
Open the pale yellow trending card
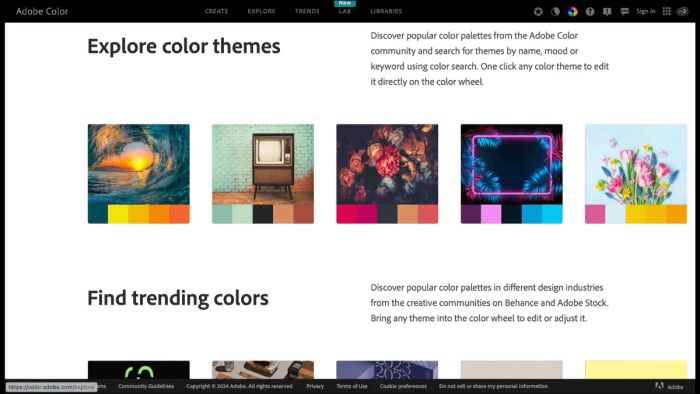tap(636, 370)
